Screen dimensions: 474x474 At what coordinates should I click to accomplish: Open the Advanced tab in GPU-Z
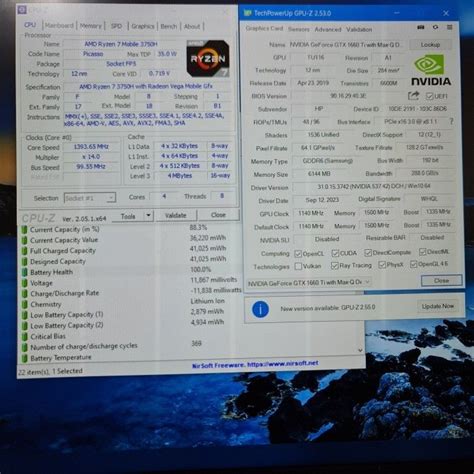[328, 29]
